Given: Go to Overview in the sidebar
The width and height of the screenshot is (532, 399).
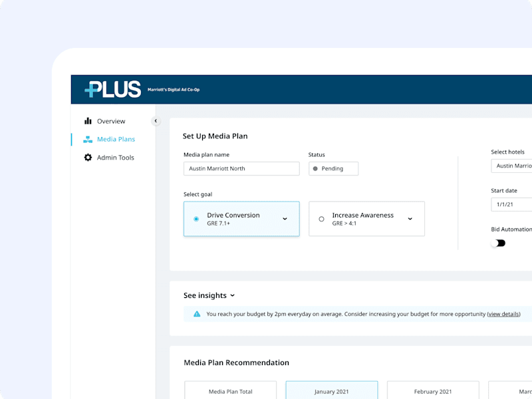Looking at the screenshot, I should [111, 121].
